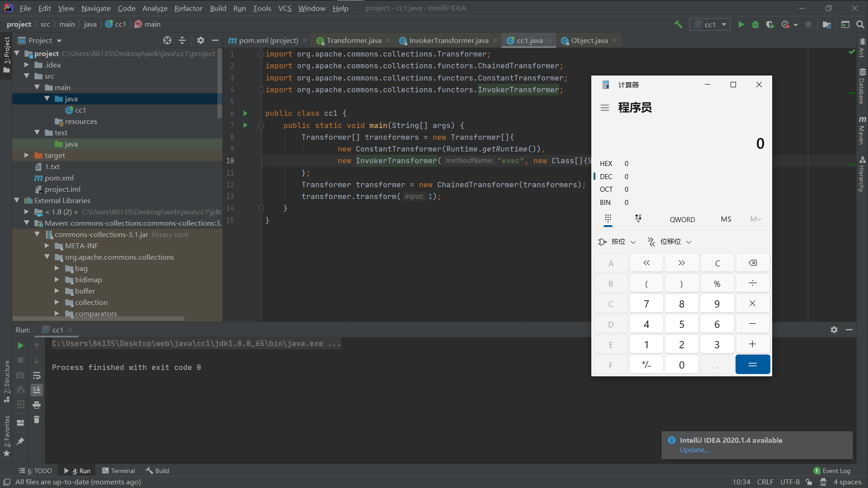Select BIN number base in calculator

[683, 202]
